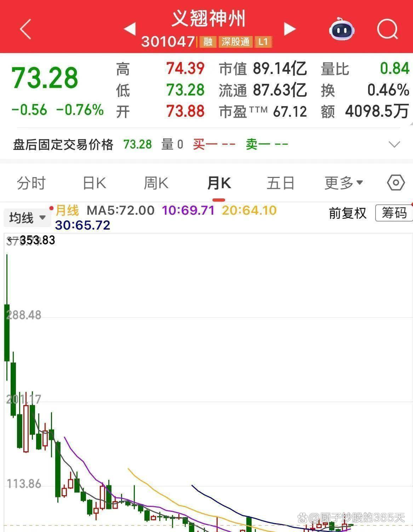Viewport: 413px width, 532px height.
Task: Open the 更多 chart period dropdown
Action: click(x=344, y=183)
